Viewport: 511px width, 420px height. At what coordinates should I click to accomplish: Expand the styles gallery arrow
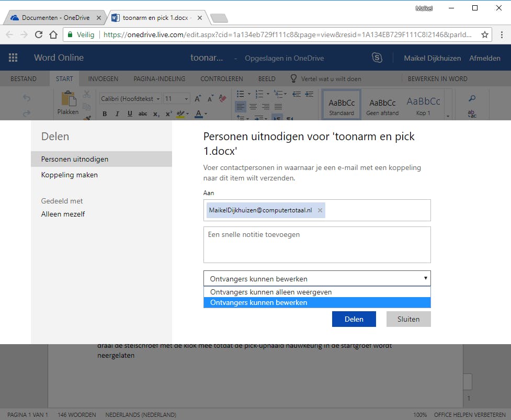tap(448, 116)
